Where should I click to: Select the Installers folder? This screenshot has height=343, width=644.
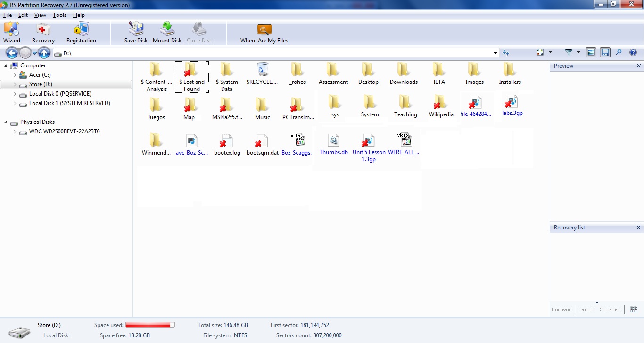point(510,73)
